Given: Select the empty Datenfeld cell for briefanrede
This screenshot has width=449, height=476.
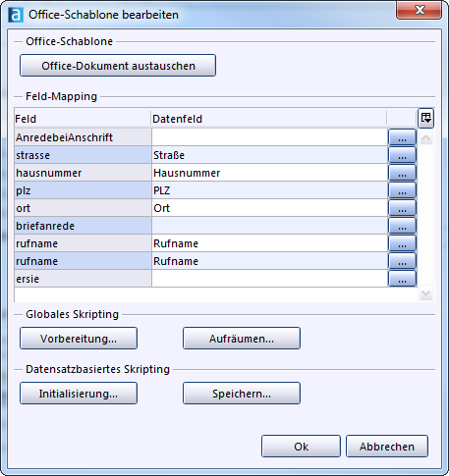Looking at the screenshot, I should click(269, 226).
